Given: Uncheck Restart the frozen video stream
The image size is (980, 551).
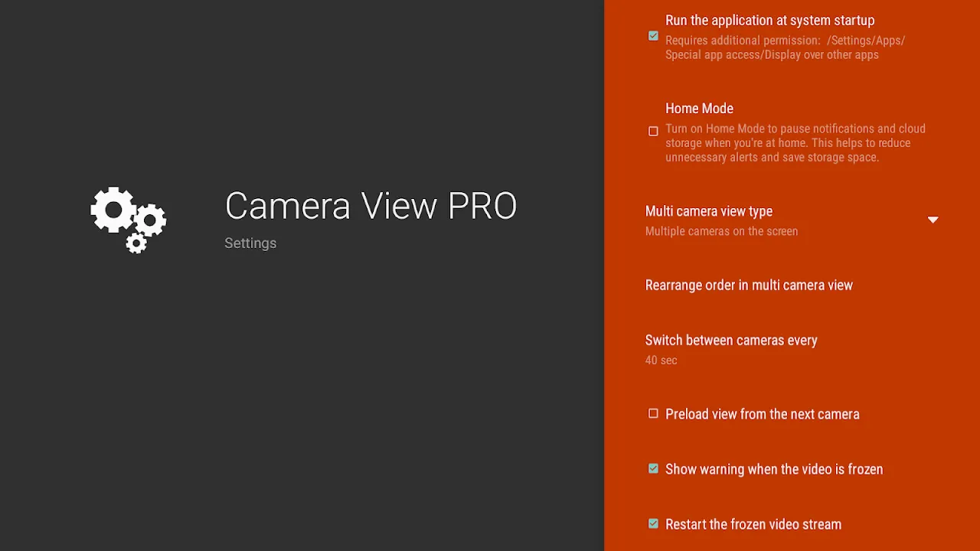Looking at the screenshot, I should click(x=653, y=523).
